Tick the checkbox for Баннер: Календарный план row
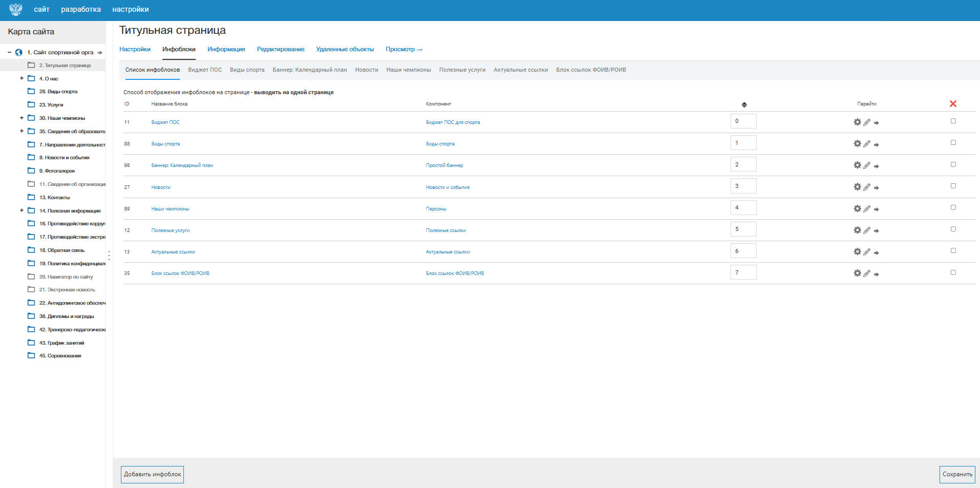Viewport: 980px width, 488px height. tap(953, 164)
